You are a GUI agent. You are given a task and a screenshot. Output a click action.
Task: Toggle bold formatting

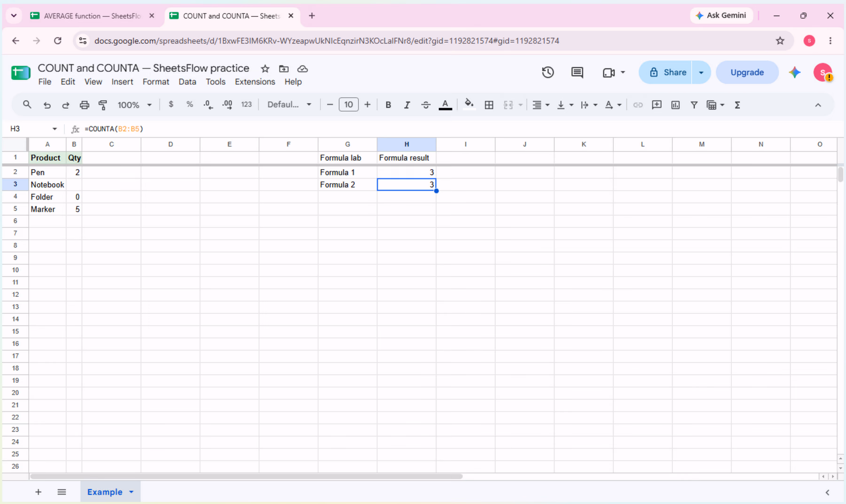coord(388,105)
